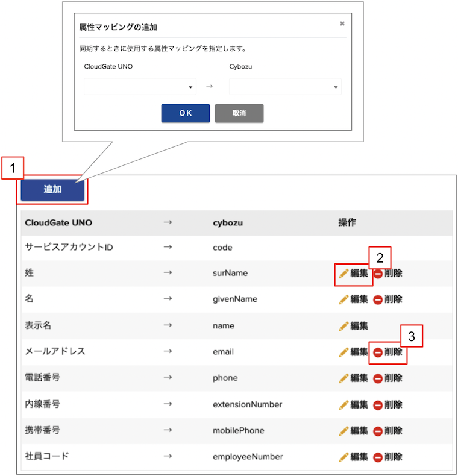Edit the phone mapping row
This screenshot has width=458, height=476.
point(354,378)
